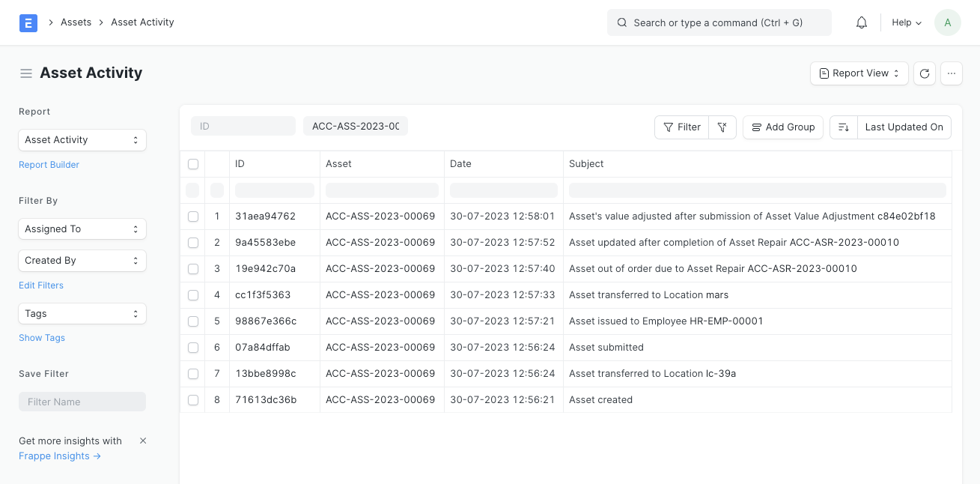Open record ID 98867e366c
Image resolution: width=980 pixels, height=484 pixels.
[266, 321]
